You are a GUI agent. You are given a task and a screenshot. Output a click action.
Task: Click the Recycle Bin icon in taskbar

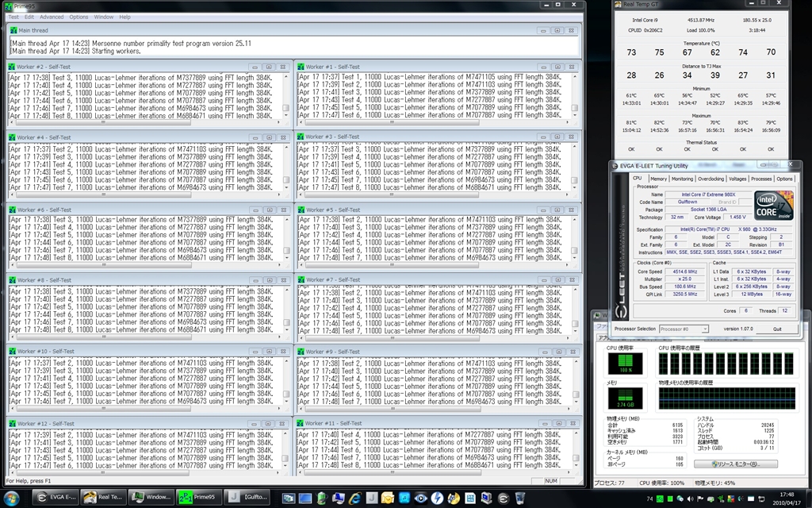[x=519, y=498]
